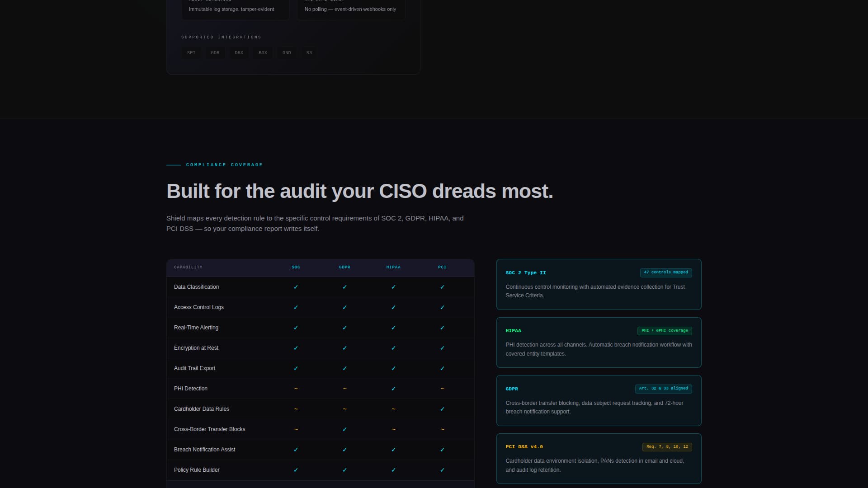Click the GDPR checkmark for Cross-Border Transfer Blocks
The height and width of the screenshot is (488, 868).
pyautogui.click(x=344, y=429)
